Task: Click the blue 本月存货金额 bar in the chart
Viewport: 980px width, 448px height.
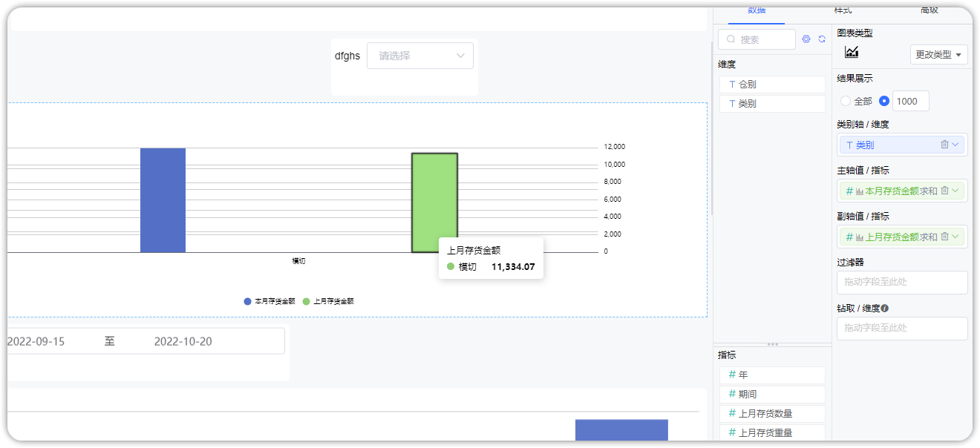Action: (x=163, y=200)
